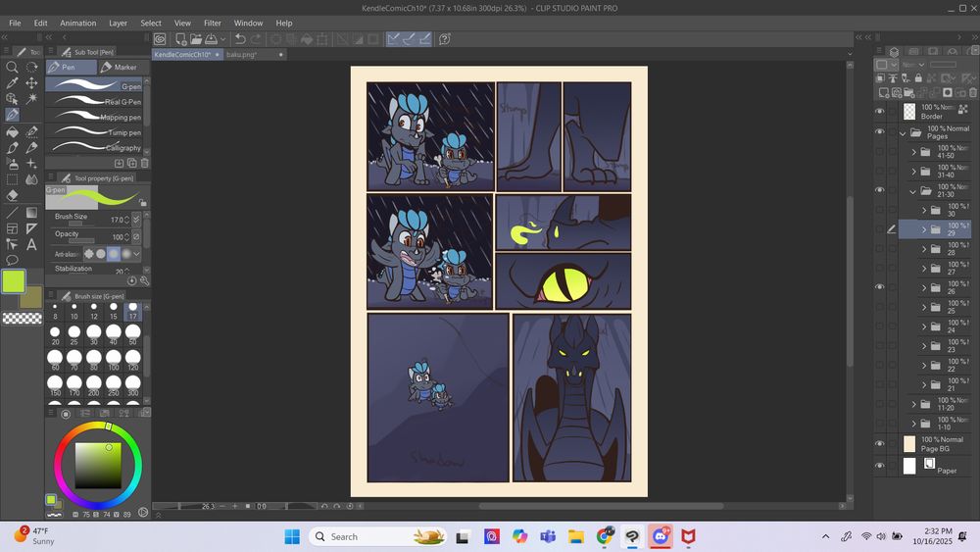Select the Eraser tool

pyautogui.click(x=12, y=195)
